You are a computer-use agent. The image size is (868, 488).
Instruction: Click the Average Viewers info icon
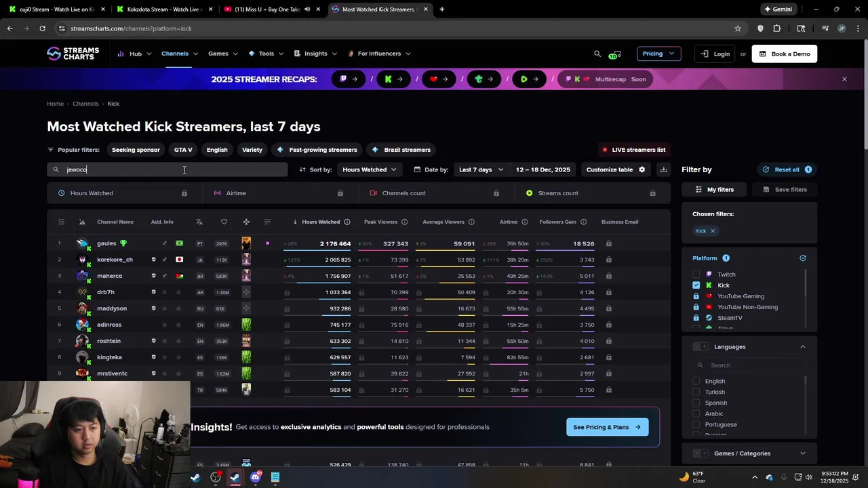tap(471, 222)
